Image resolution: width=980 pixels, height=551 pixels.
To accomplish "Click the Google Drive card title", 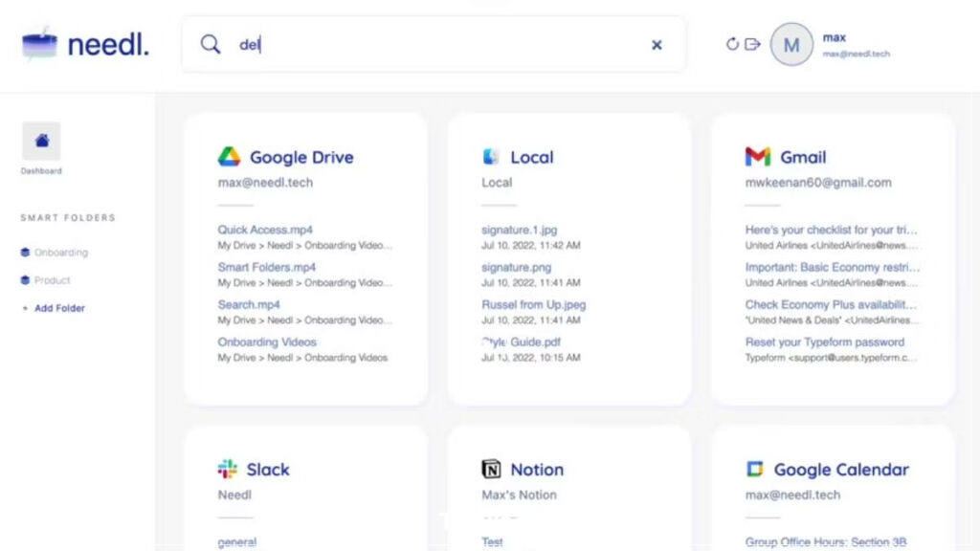I will 301,157.
